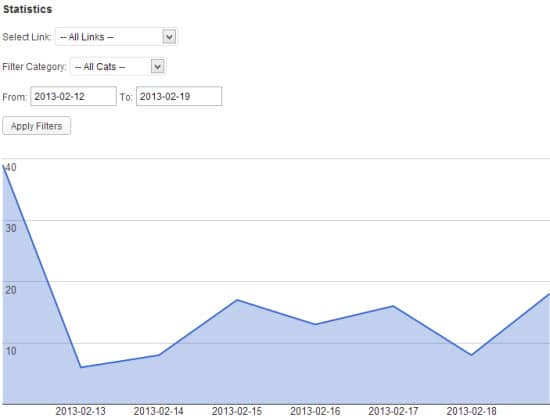Click the chart data point at 2013-02-17
The width and height of the screenshot is (550, 420).
(393, 306)
